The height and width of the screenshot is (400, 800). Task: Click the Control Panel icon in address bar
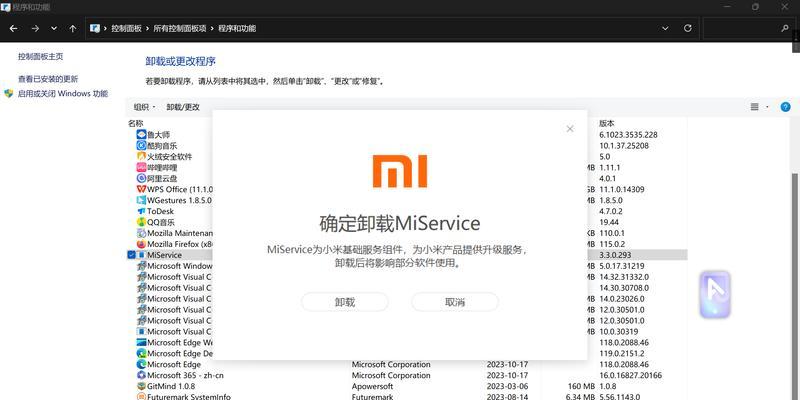tap(95, 29)
